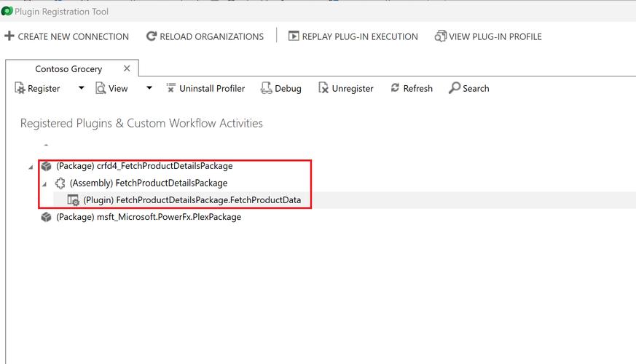Click Uninstall Profiler text
Screen dimensions: 636x364
(212, 88)
